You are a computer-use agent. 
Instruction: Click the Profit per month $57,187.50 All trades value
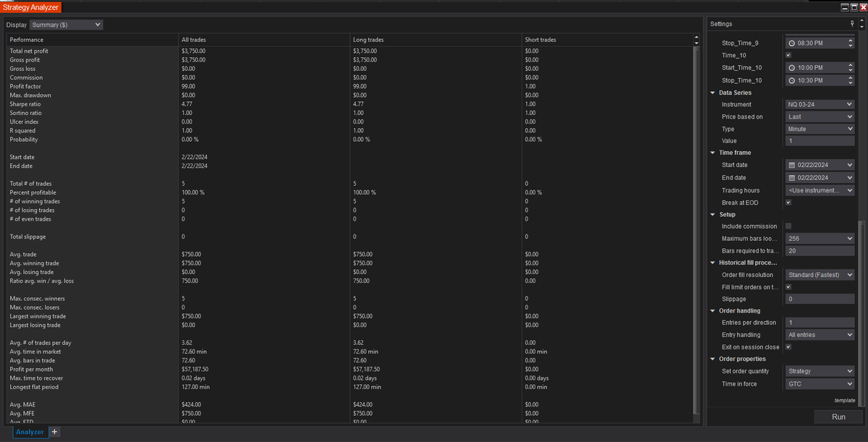(197, 369)
